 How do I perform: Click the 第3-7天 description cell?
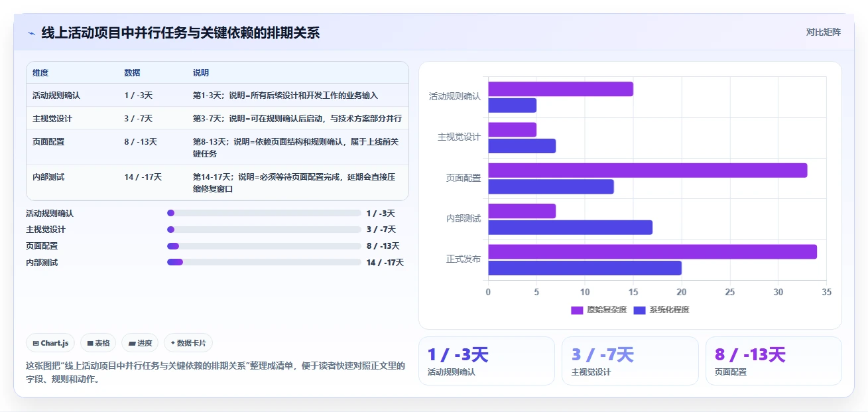(x=297, y=119)
